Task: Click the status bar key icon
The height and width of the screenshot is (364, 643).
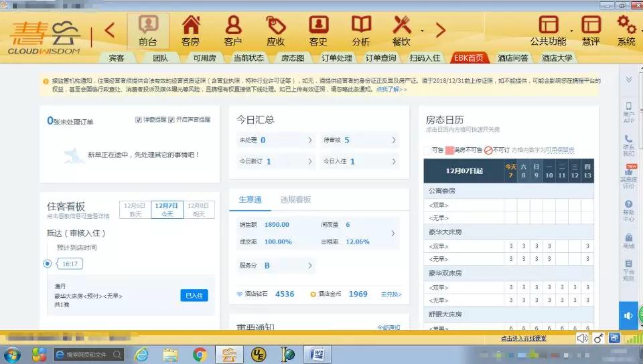Action: tap(598, 338)
